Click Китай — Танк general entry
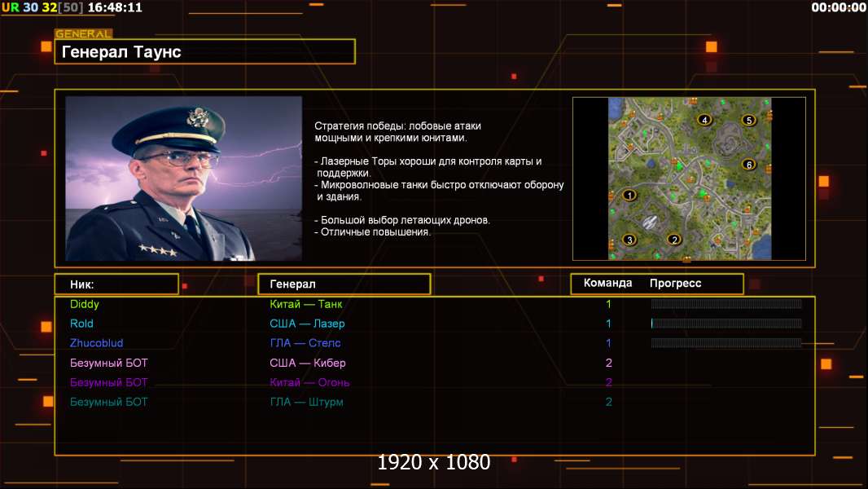The image size is (868, 489). click(306, 304)
